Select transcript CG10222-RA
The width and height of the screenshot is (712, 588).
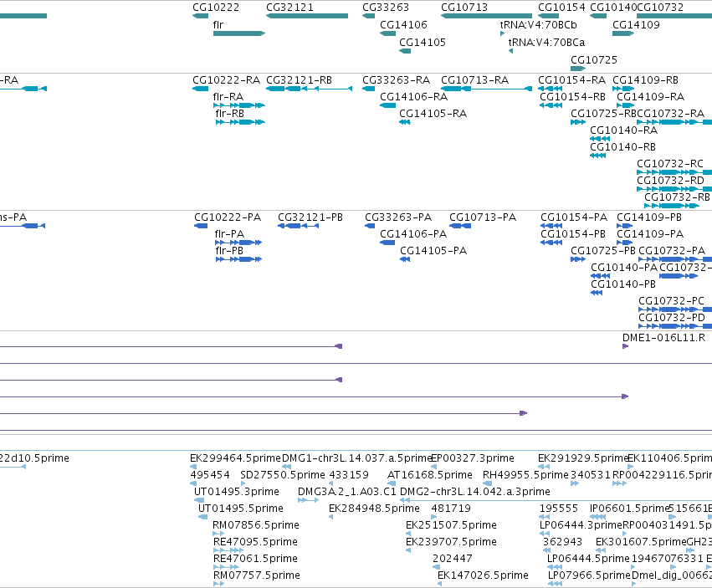(x=200, y=89)
